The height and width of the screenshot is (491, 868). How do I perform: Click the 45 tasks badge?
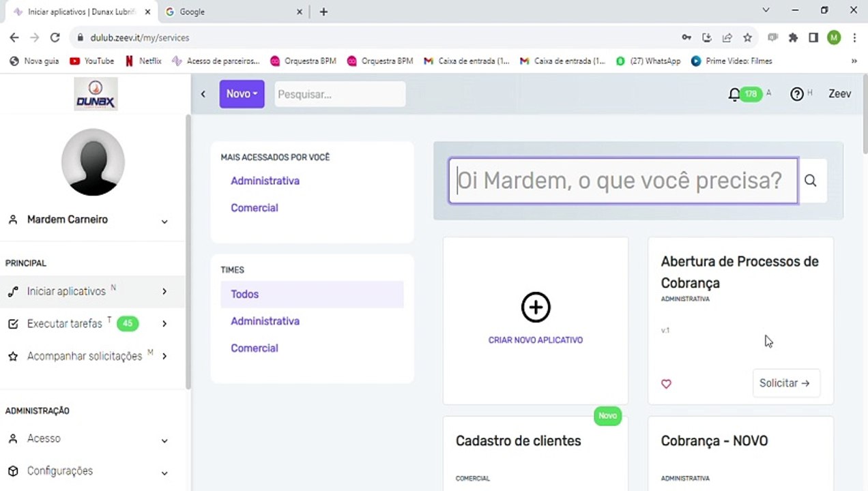click(128, 324)
